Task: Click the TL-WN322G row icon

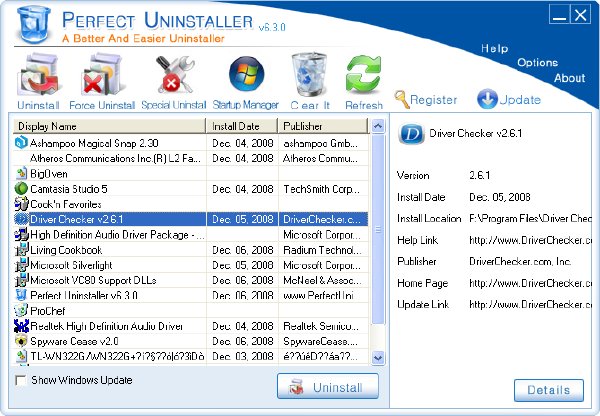Action: coord(21,356)
